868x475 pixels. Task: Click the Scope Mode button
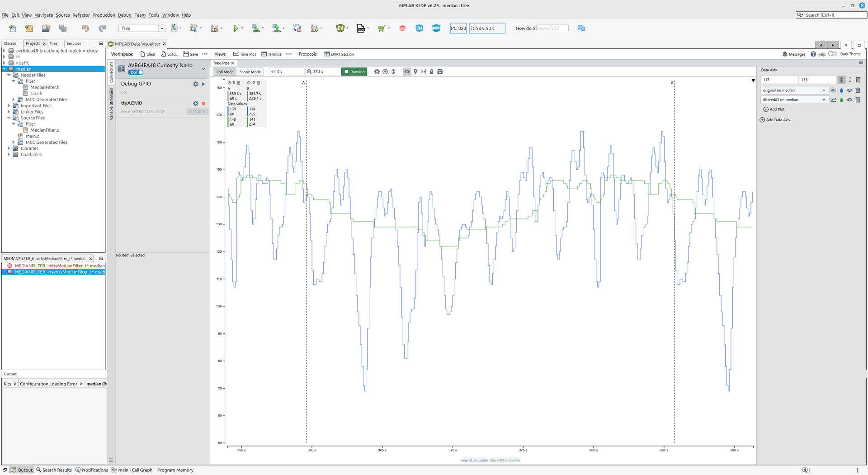(250, 72)
